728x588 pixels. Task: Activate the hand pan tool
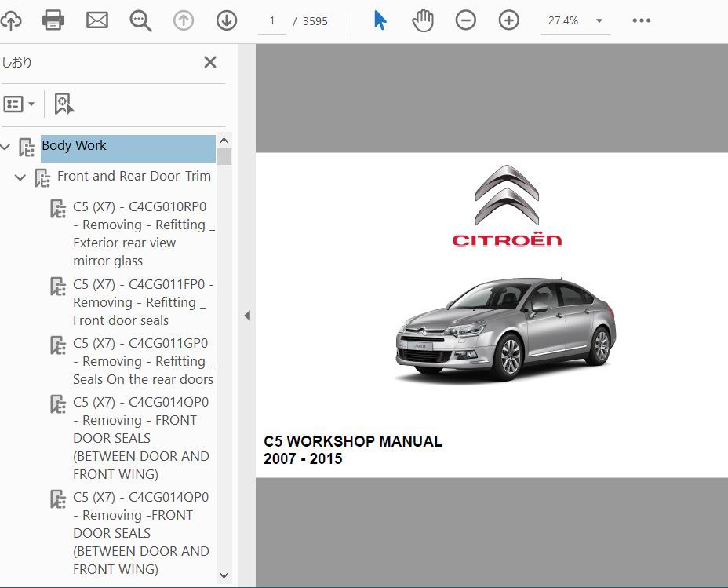coord(423,21)
